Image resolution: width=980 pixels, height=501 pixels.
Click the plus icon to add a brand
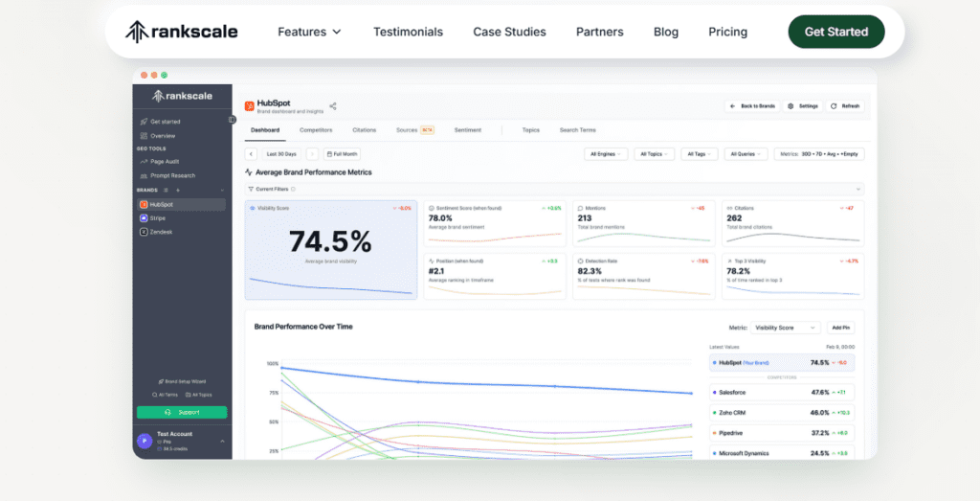click(x=178, y=190)
